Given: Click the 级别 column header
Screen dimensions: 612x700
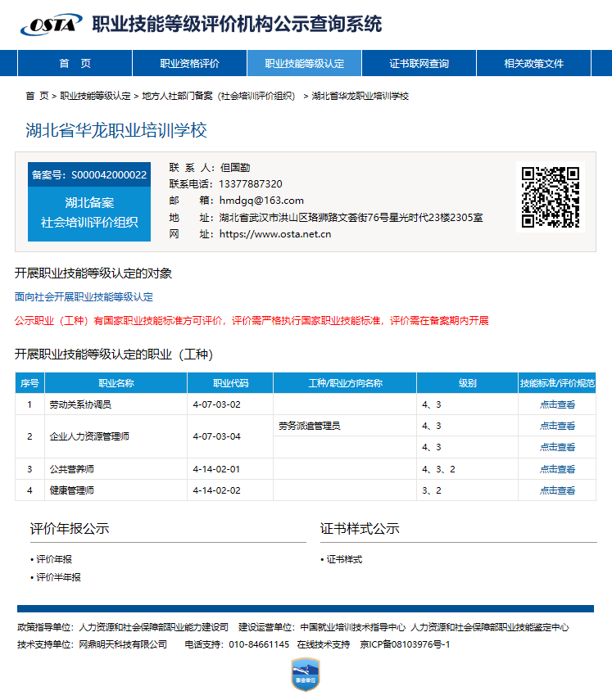Looking at the screenshot, I should pos(468,383).
